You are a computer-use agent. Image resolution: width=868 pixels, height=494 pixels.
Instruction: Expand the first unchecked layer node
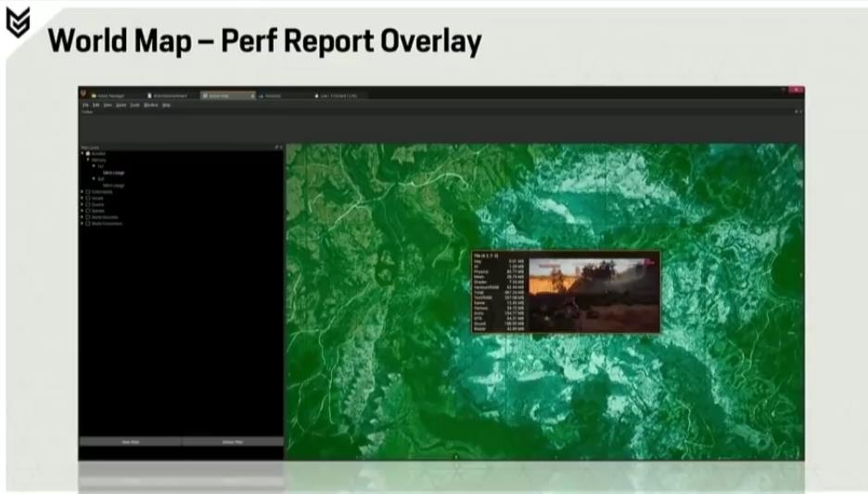click(83, 192)
